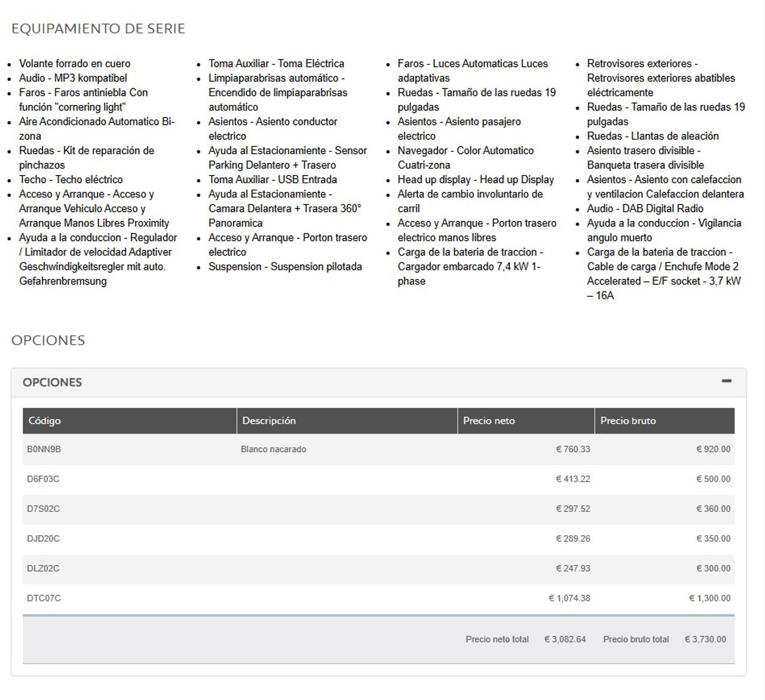Select the Precio bruto column header
This screenshot has height=700, width=765.
pyautogui.click(x=628, y=420)
